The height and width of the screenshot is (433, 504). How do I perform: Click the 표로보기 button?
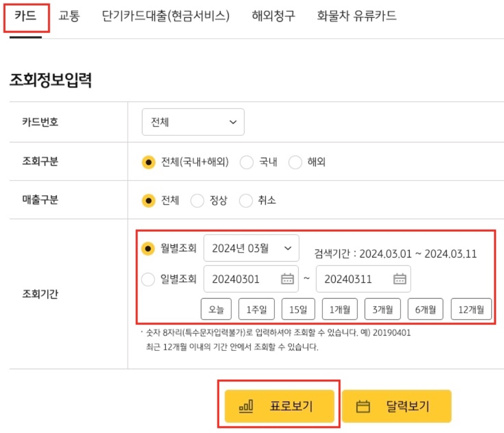pos(279,406)
